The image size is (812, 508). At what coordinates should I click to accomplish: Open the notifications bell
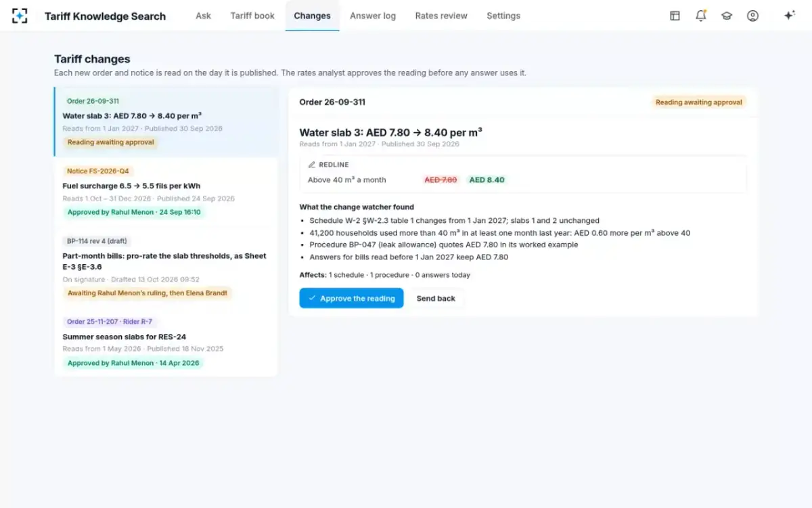(701, 16)
